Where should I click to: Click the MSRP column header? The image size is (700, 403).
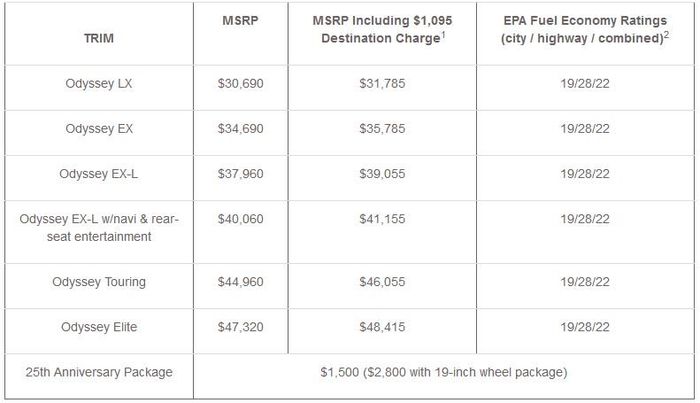coord(239,20)
